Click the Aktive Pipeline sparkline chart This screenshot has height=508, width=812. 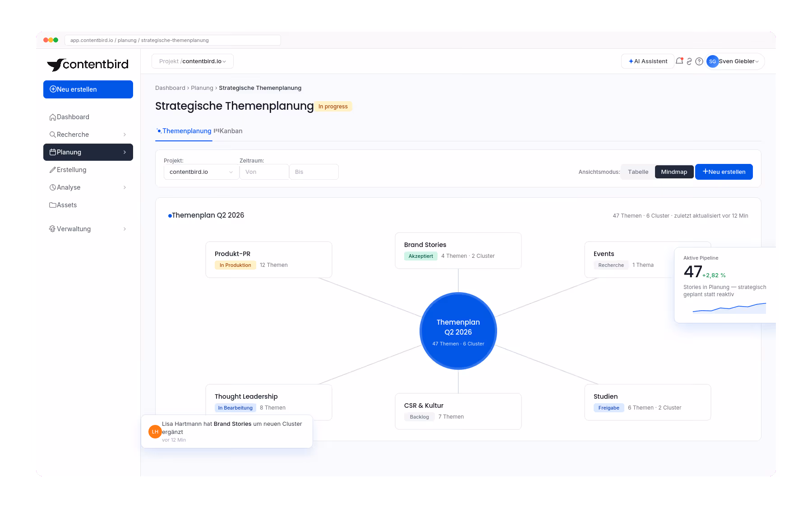729,308
